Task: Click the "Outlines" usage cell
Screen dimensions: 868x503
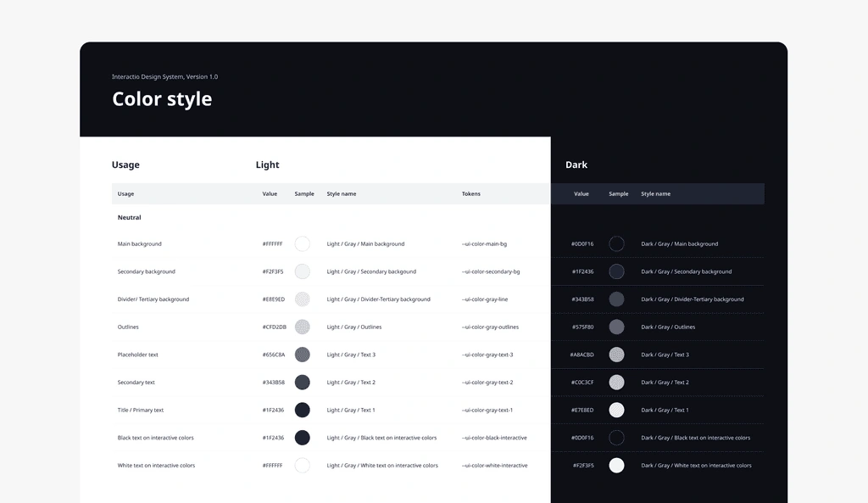Action: point(128,327)
